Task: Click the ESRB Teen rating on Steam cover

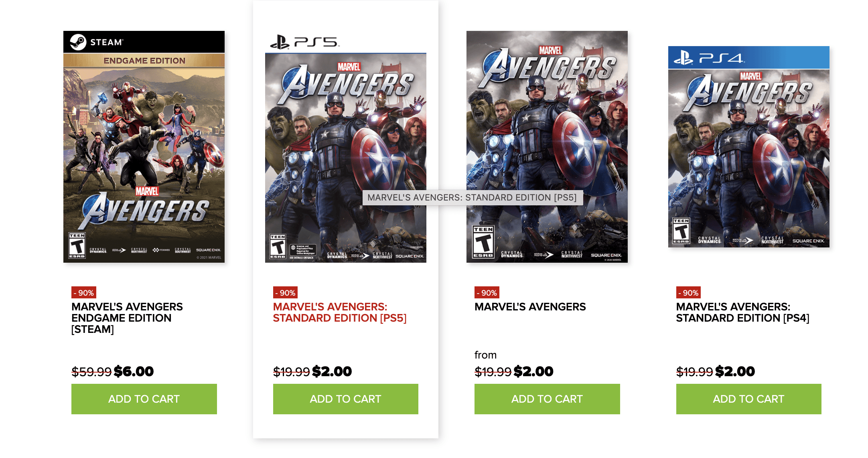Action: 77,245
